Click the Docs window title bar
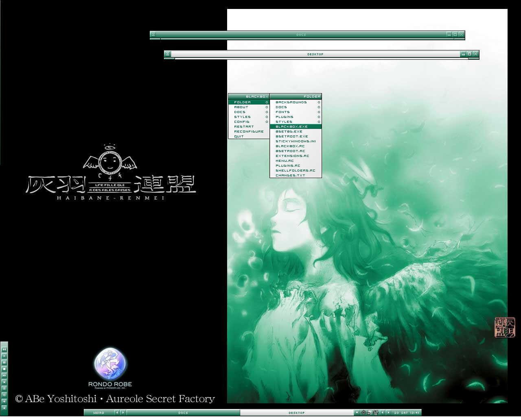 (301, 34)
